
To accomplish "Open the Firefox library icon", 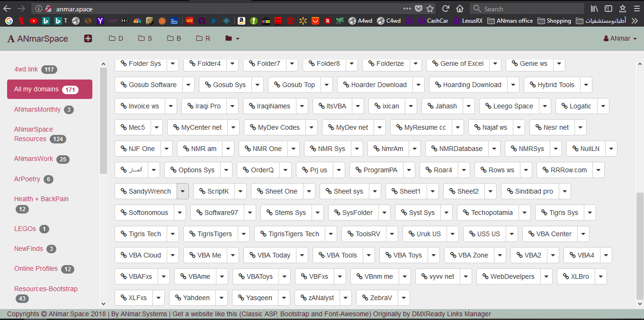I will [x=594, y=9].
